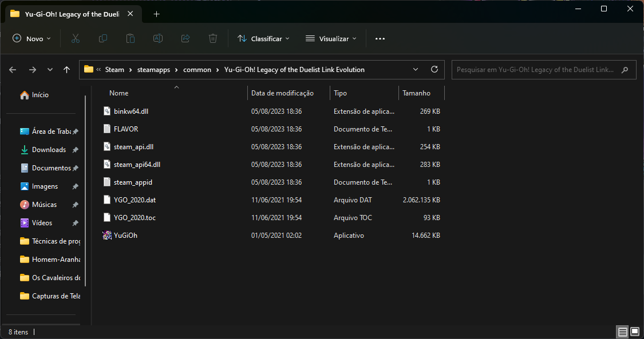Open the three-dots more options menu

[380, 38]
